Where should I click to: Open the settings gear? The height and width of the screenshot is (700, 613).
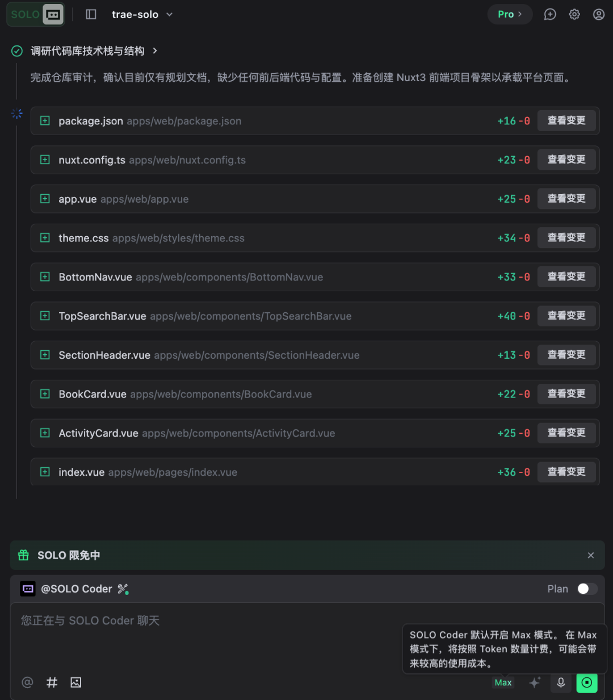click(x=574, y=14)
